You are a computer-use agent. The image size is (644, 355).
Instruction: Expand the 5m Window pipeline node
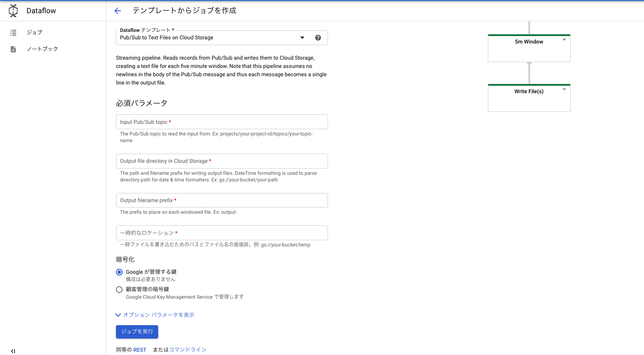click(564, 39)
